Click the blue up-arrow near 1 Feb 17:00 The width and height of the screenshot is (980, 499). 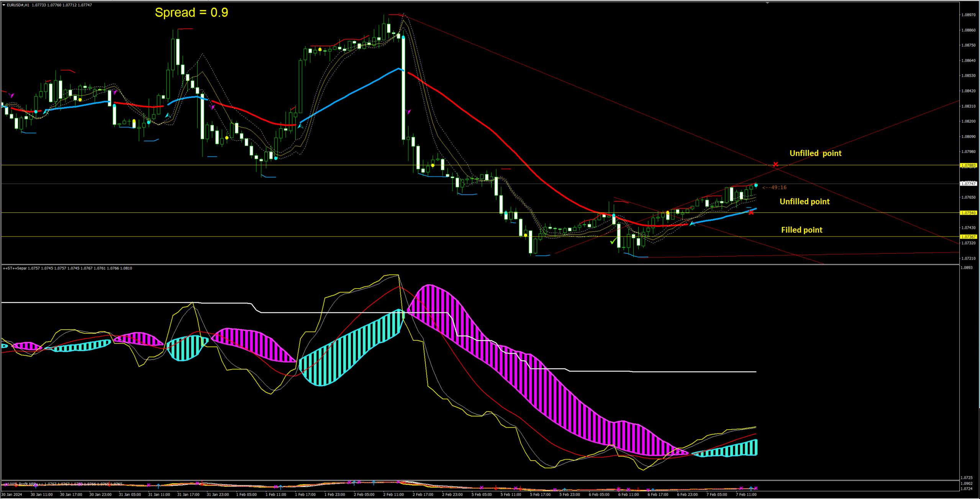pos(300,125)
